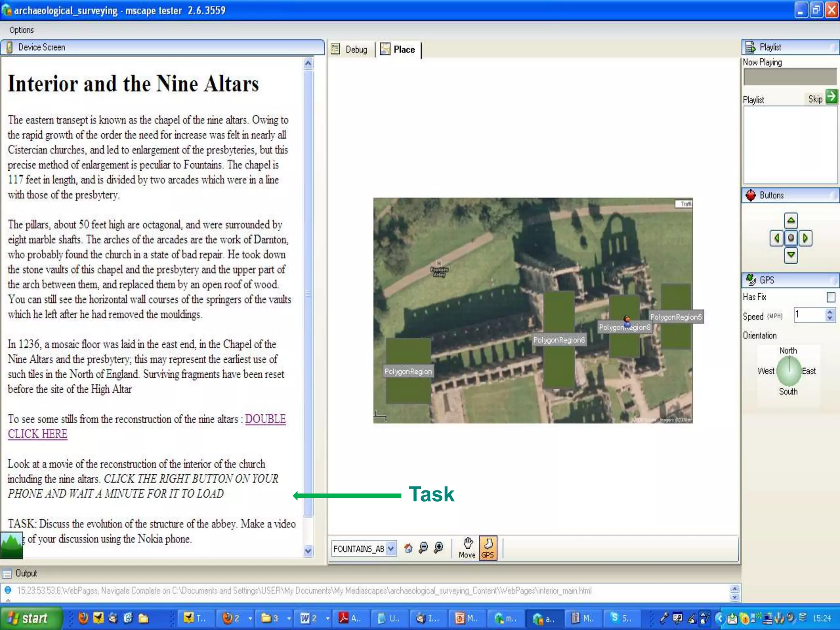Click the green Skip arrow button

click(x=831, y=97)
